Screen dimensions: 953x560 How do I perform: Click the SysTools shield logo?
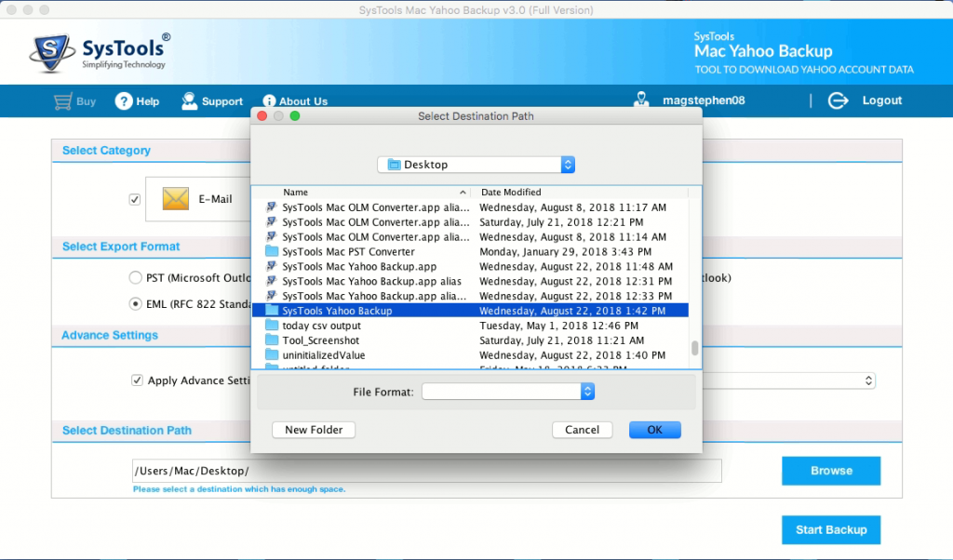tap(51, 53)
